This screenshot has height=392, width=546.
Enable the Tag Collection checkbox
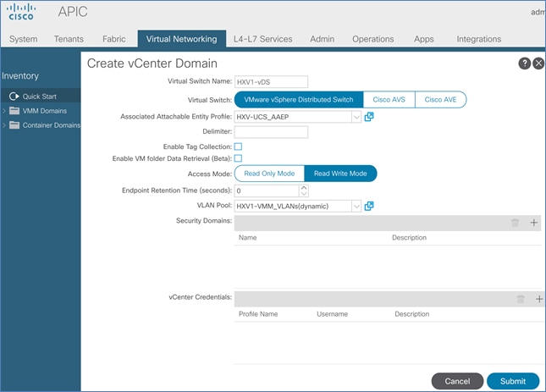[238, 146]
